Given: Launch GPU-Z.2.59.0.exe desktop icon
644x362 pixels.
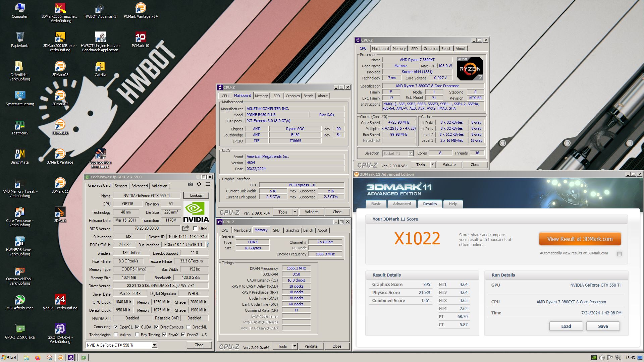Looking at the screenshot, I should (20, 331).
